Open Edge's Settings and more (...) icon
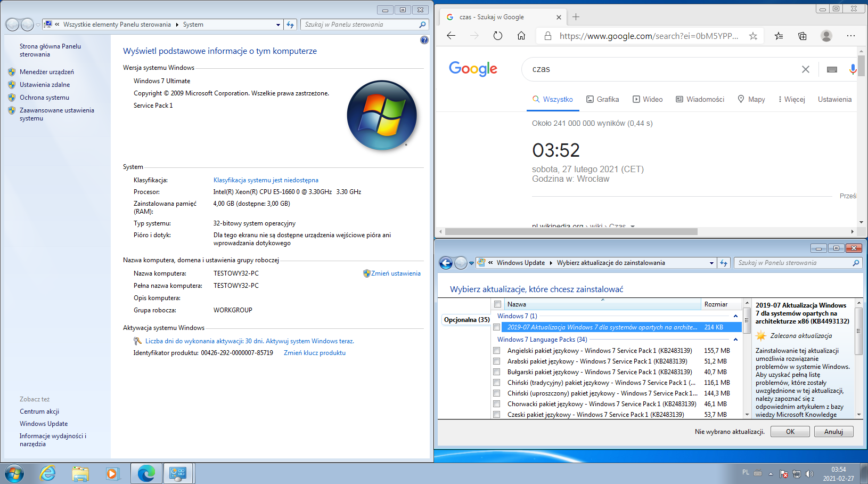868x484 pixels. (x=850, y=36)
